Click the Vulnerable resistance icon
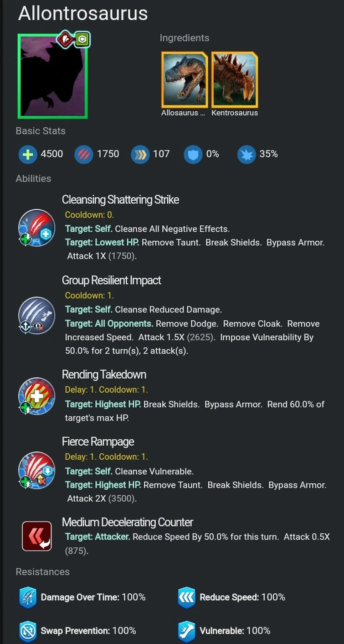The image size is (344, 644). click(187, 631)
